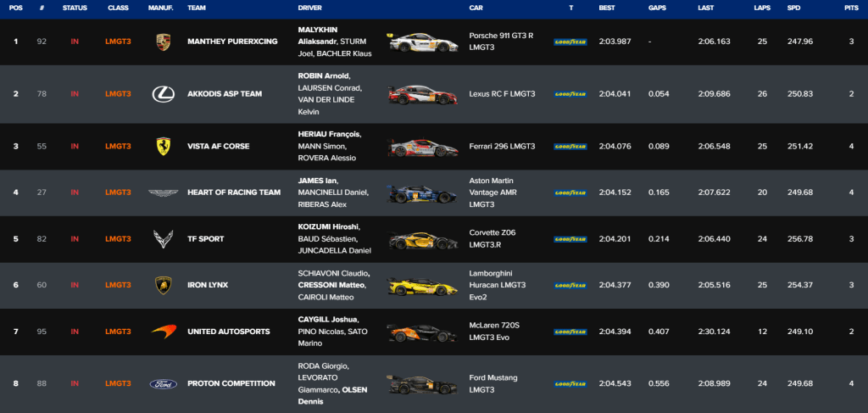The width and height of the screenshot is (868, 413).
Task: Open the #88 Ford Mustang car thumbnail
Action: tap(423, 384)
